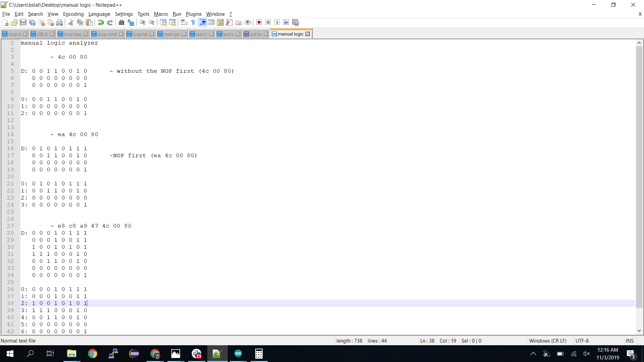Expand the Window menu dropdown
Screen dimensions: 644x362
[x=215, y=14]
